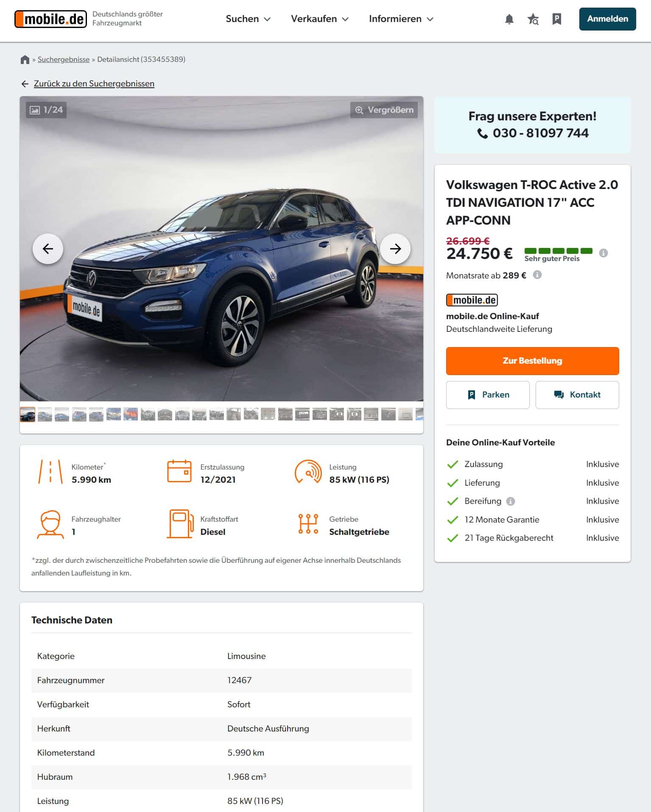Viewport: 651px width, 812px height.
Task: Click info icon next to Bereifung
Action: pos(511,501)
